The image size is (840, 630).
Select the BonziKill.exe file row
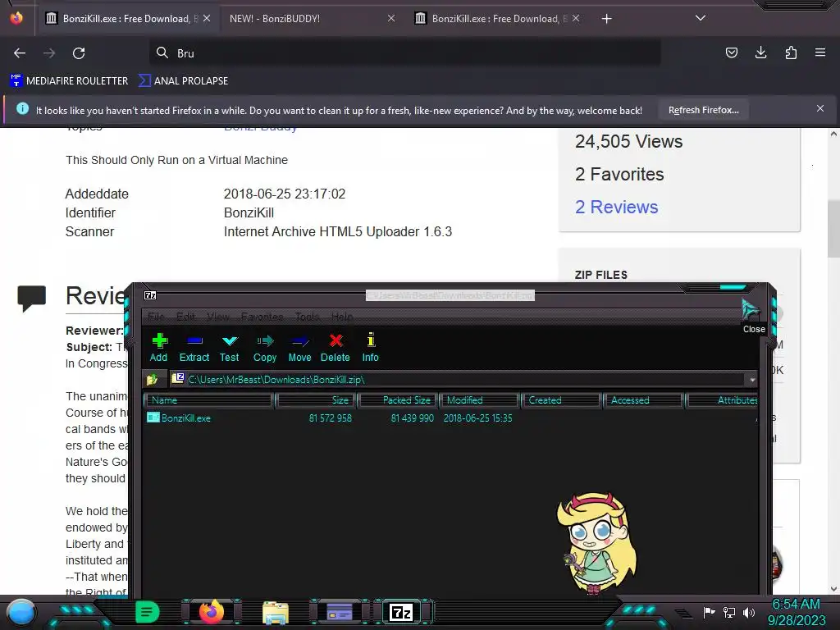pyautogui.click(x=450, y=418)
